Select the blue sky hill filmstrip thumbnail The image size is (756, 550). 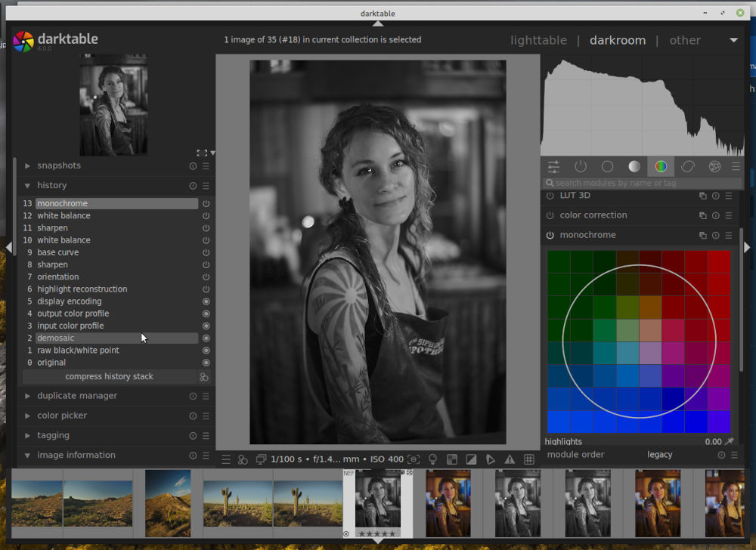coord(168,503)
